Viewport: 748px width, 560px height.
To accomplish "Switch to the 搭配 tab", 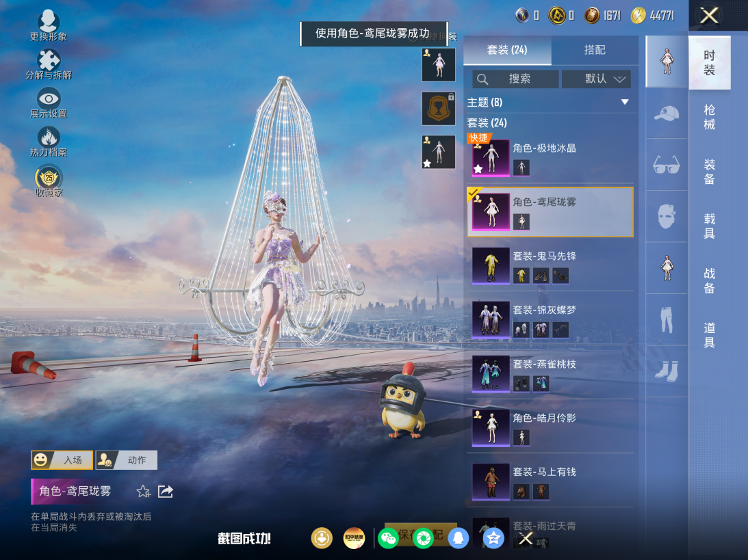I will pos(595,50).
